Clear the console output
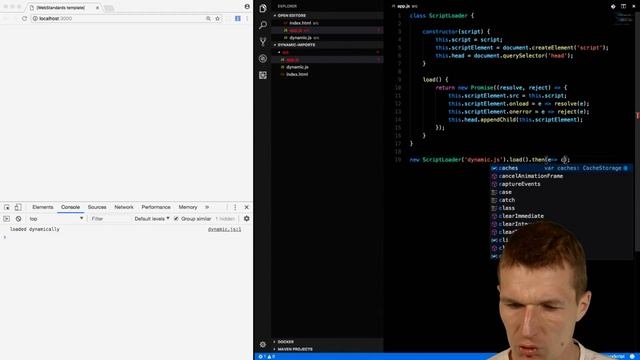Viewport: 640px width, 360px height. point(18,219)
